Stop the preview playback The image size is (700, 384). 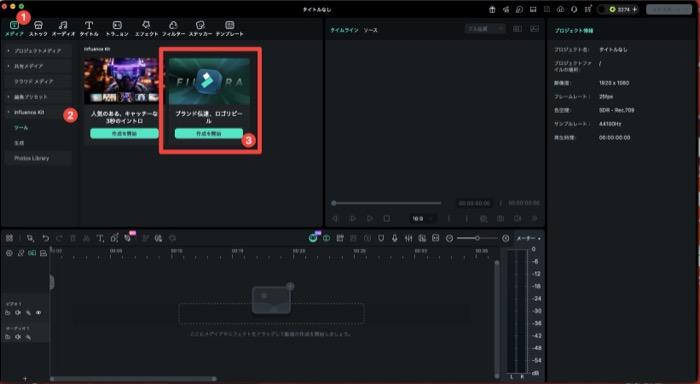(387, 219)
